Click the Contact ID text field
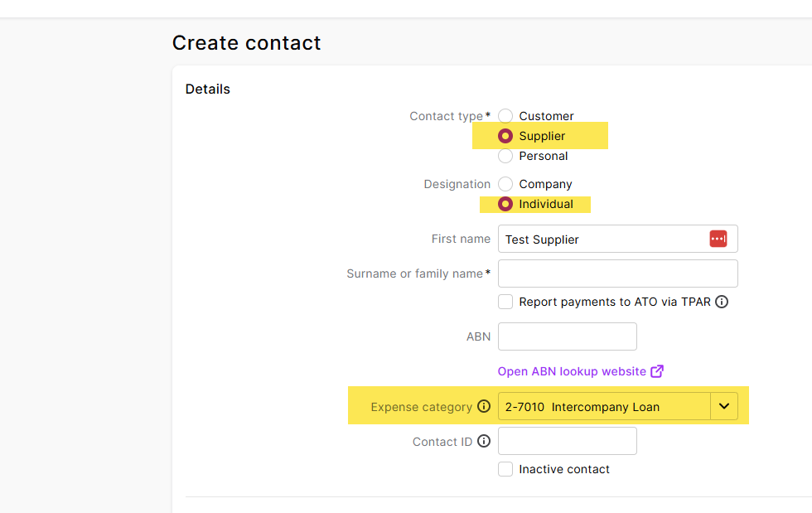Viewport: 812px width, 513px height. pos(567,441)
